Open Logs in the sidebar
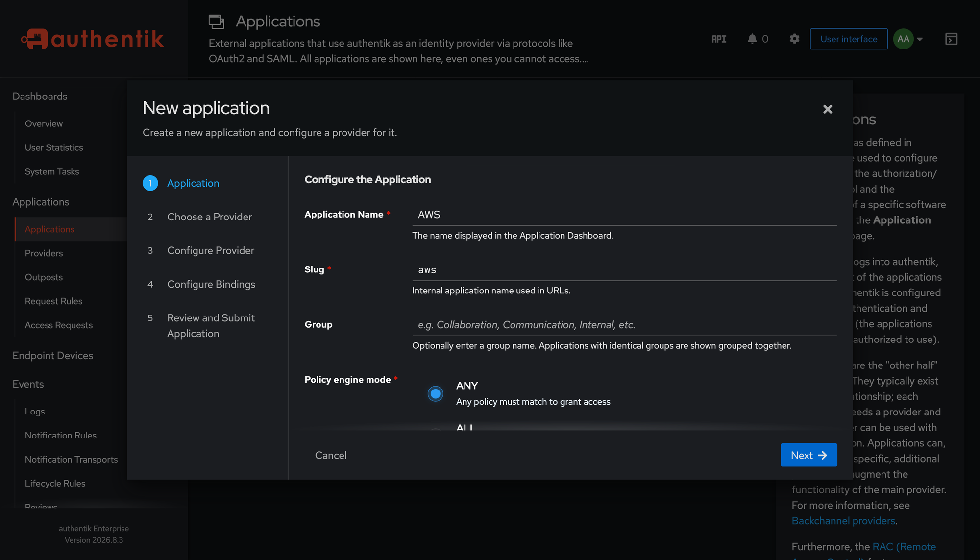This screenshot has height=560, width=980. (x=35, y=412)
